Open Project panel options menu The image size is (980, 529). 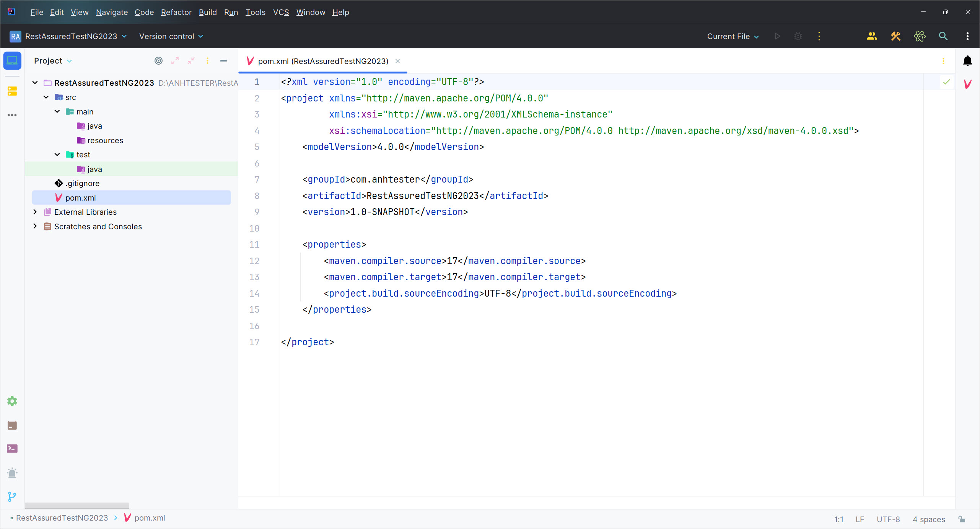coord(207,61)
